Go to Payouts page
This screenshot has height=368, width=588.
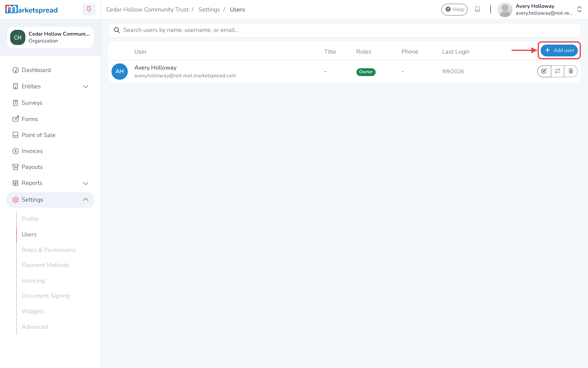(50, 167)
